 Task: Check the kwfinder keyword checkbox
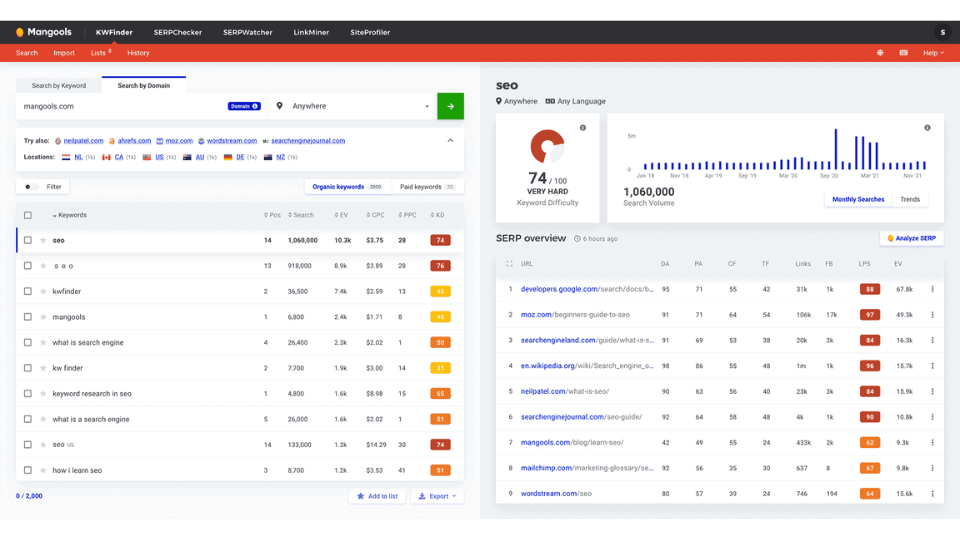(x=28, y=291)
